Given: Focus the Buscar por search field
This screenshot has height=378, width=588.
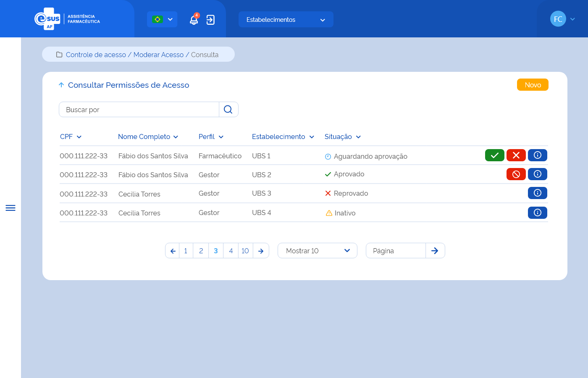Looking at the screenshot, I should click(x=139, y=110).
